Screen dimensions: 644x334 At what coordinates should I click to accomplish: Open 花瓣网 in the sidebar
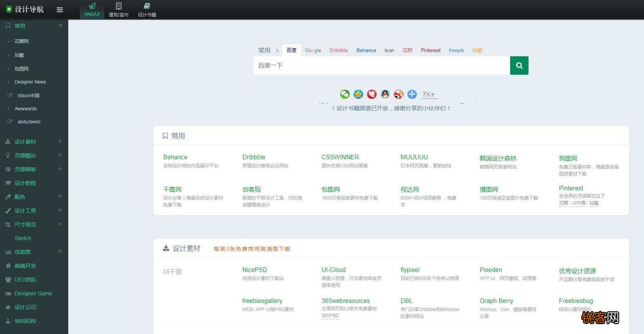pos(21,41)
